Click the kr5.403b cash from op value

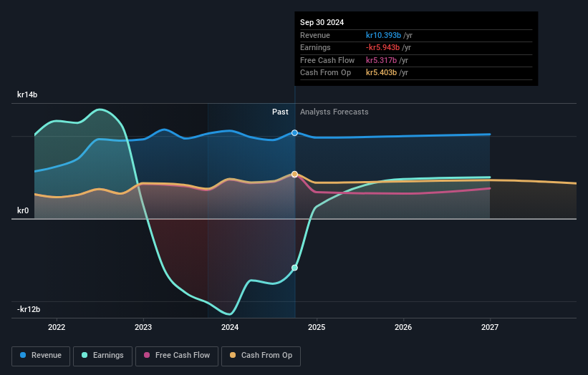pyautogui.click(x=381, y=73)
